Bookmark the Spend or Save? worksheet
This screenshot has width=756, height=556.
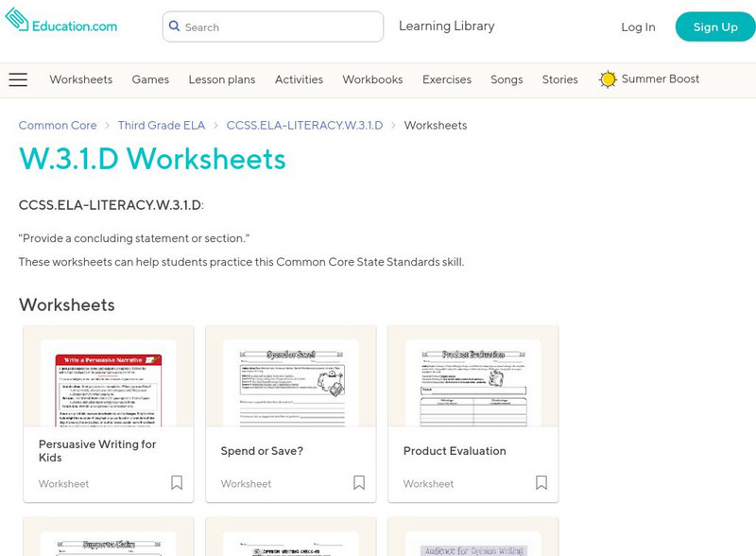click(x=359, y=483)
